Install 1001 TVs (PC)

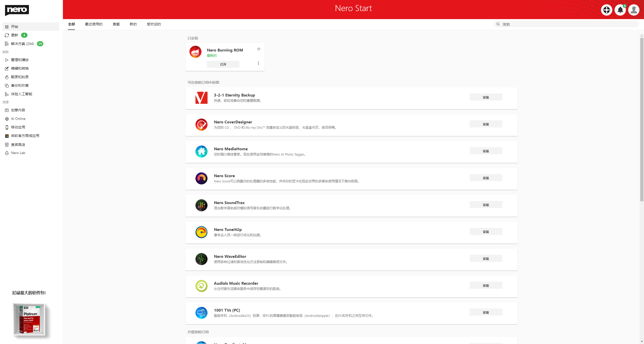coord(486,312)
